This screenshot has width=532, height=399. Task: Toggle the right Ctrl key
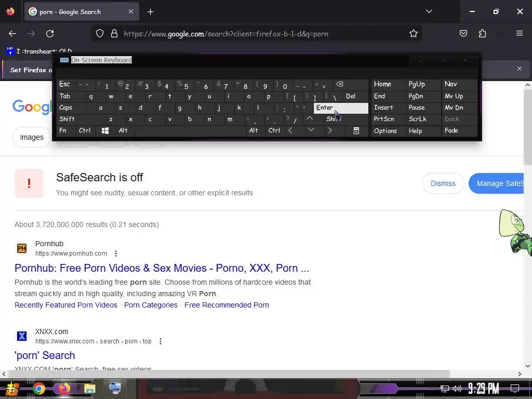[275, 130]
